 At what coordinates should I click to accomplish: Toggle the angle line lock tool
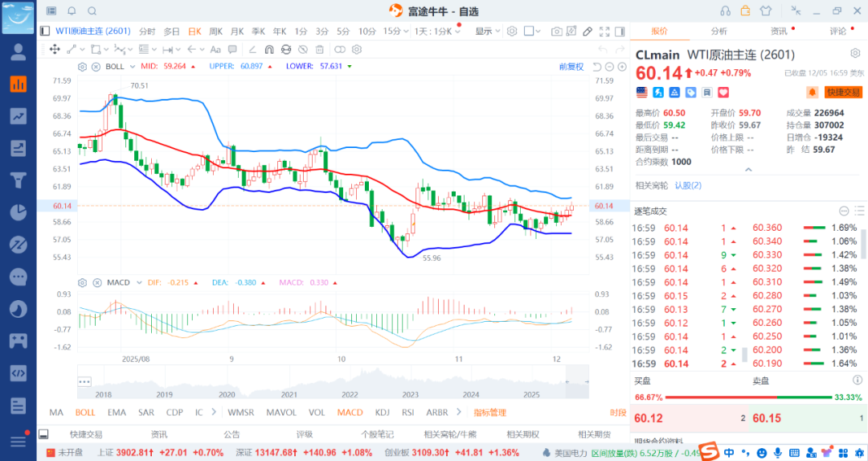click(252, 49)
